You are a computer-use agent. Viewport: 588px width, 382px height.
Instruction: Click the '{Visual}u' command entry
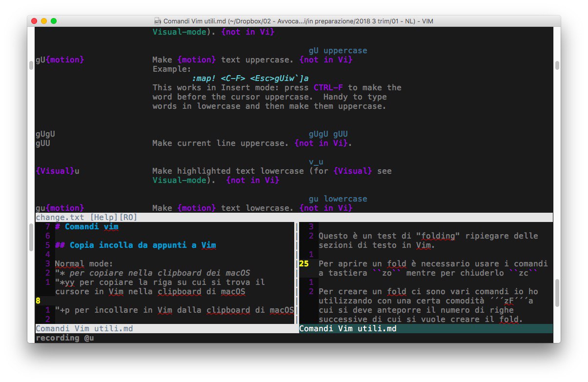(58, 171)
